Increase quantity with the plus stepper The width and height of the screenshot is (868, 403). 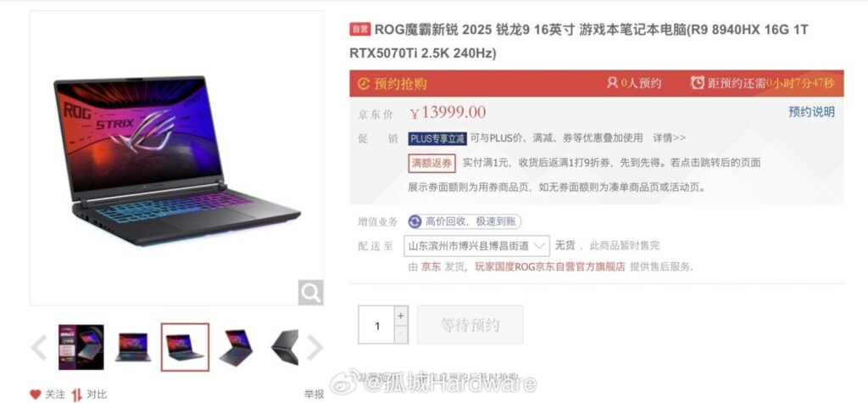(x=401, y=316)
